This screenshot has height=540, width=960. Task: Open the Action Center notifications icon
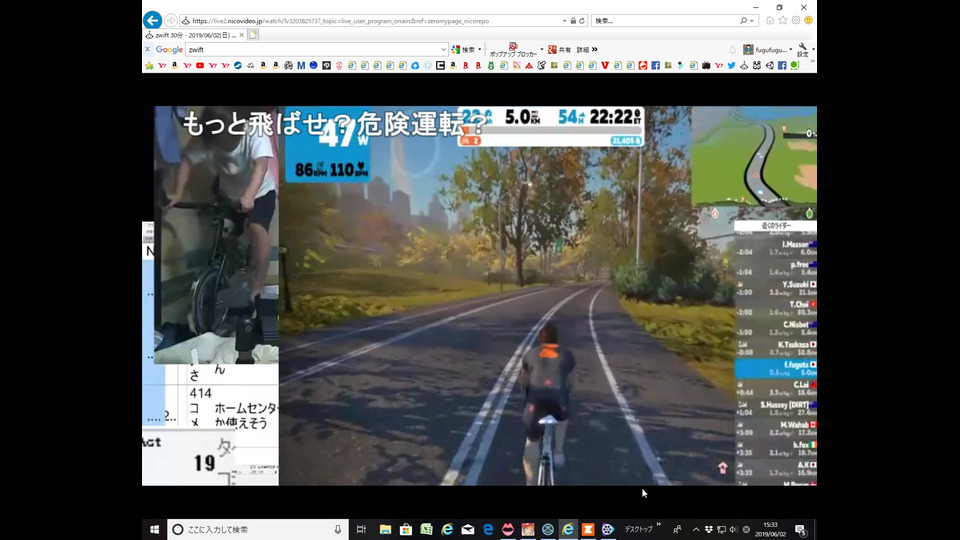click(801, 530)
